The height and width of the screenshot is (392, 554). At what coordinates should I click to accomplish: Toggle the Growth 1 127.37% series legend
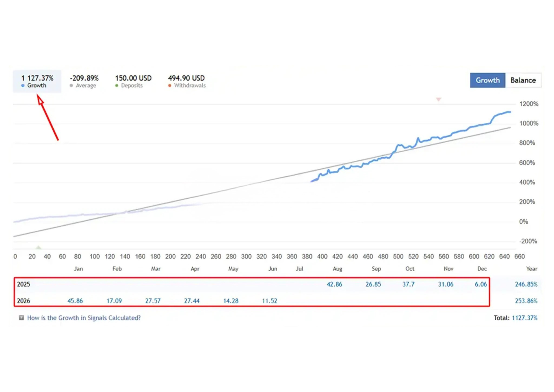pos(37,81)
